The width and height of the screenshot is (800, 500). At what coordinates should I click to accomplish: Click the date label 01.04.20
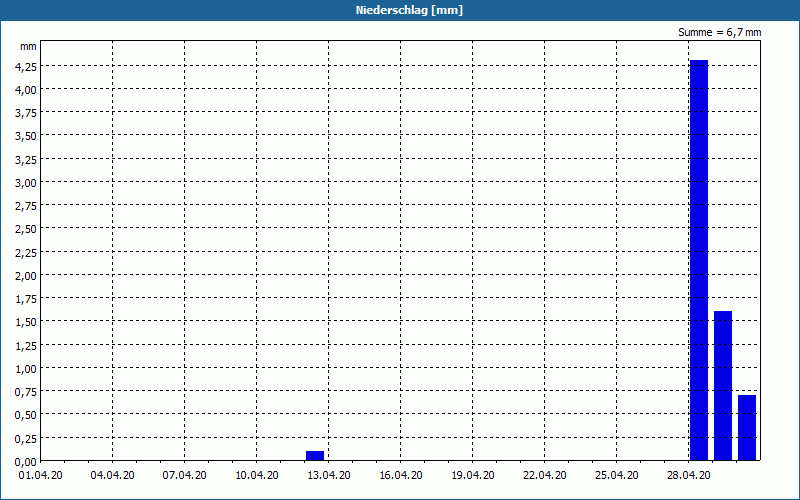click(40, 476)
